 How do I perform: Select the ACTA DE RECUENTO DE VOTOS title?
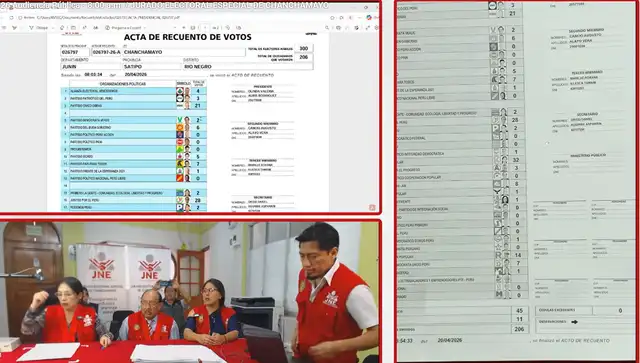tap(187, 37)
